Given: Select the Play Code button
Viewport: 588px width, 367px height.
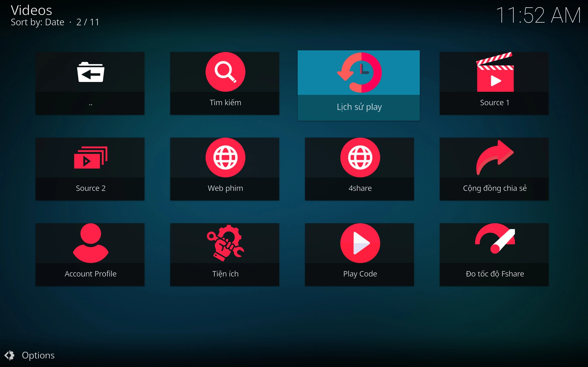Looking at the screenshot, I should coord(360,254).
